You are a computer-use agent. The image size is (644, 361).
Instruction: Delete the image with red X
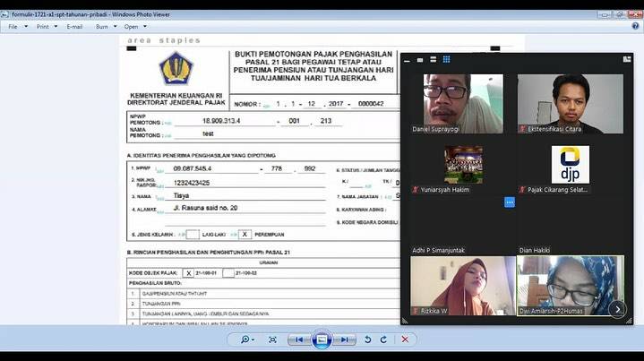coord(405,340)
